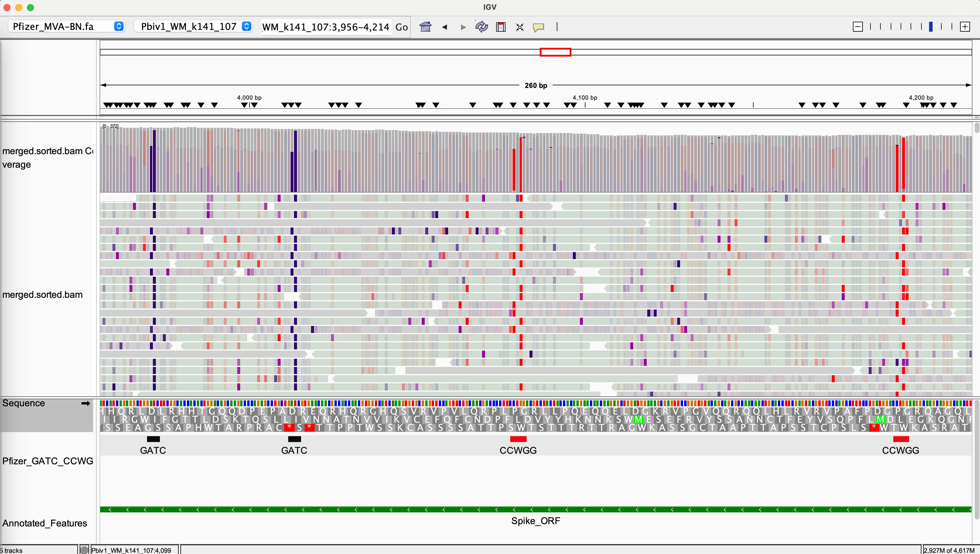Click the Spike_ORF annotated feature bar
980x554 pixels.
pyautogui.click(x=535, y=509)
